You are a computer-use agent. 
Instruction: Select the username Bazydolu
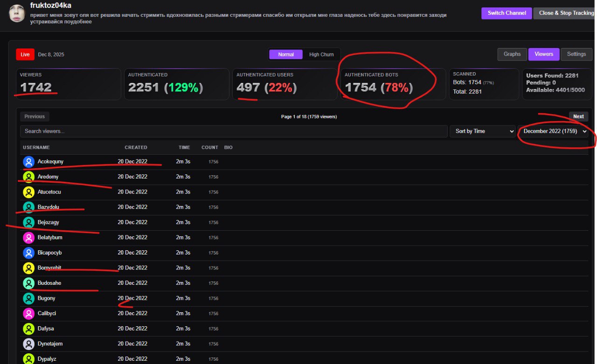coord(49,207)
